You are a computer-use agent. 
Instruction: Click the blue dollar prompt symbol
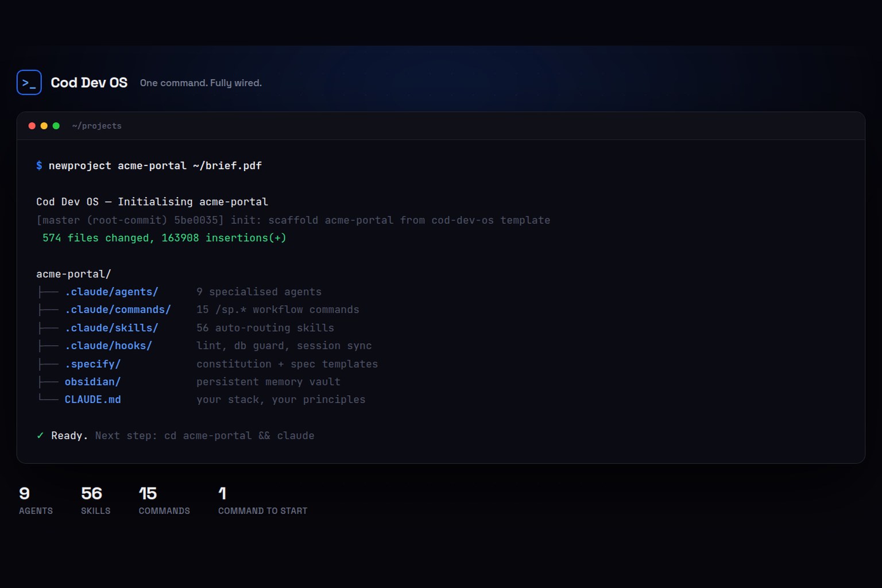(x=39, y=165)
